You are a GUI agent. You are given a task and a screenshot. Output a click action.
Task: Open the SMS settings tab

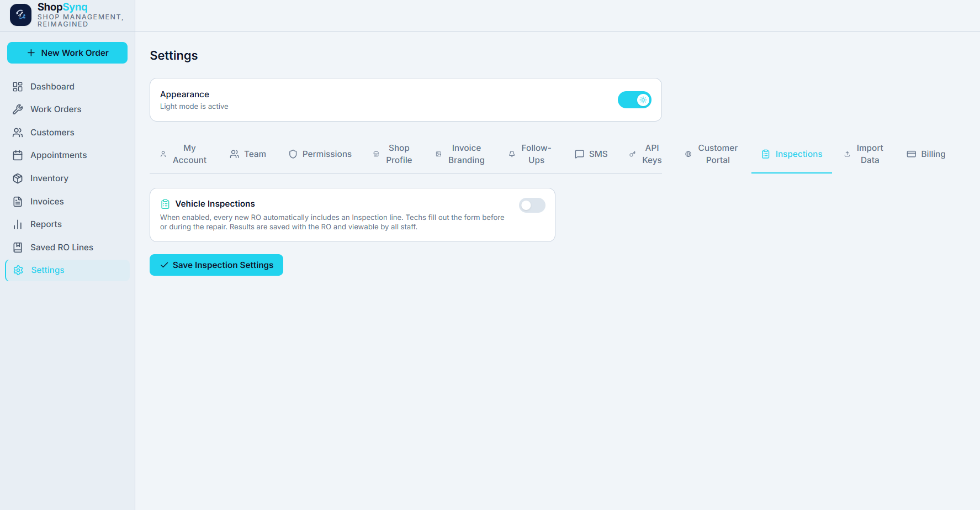coord(591,154)
